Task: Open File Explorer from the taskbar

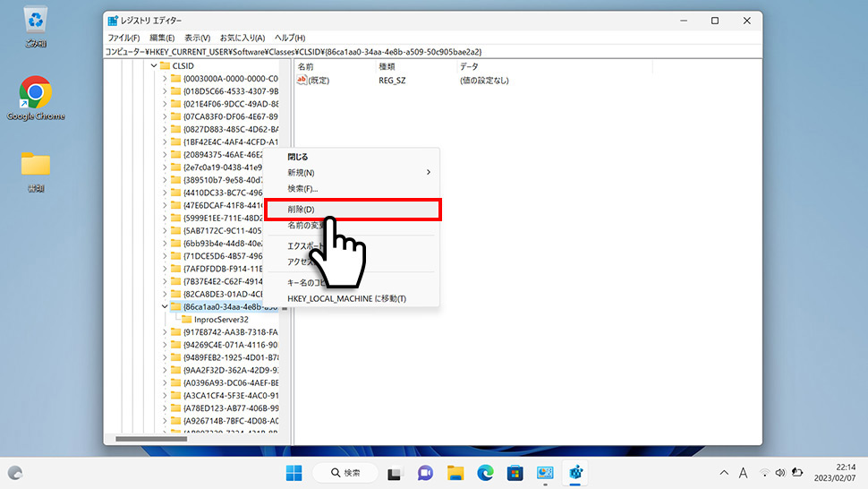Action: (x=455, y=473)
